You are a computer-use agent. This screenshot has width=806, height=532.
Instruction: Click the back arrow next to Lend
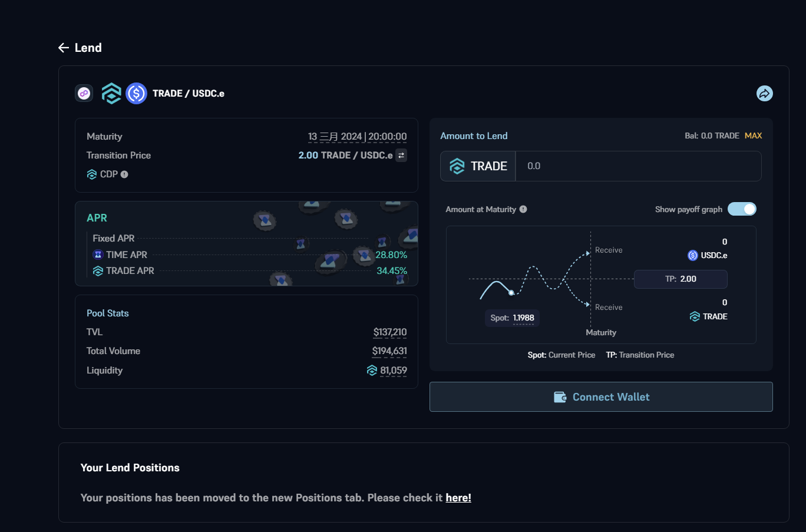point(64,48)
